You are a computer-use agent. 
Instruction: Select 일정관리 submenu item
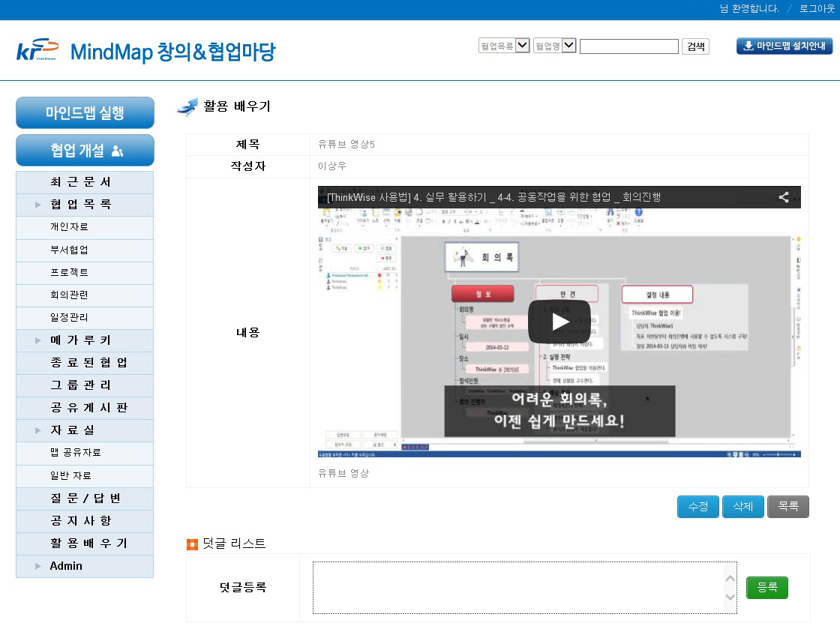click(x=85, y=317)
